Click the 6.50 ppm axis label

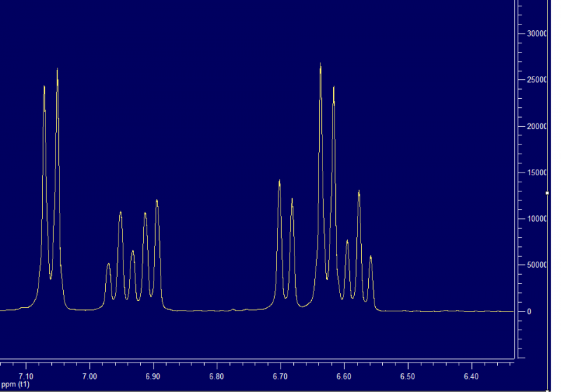click(x=408, y=377)
